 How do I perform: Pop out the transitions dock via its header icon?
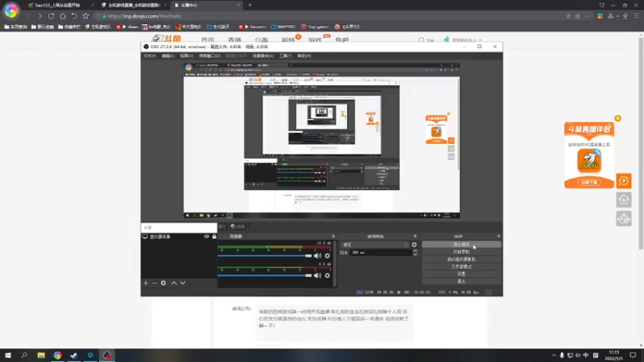pos(415,237)
